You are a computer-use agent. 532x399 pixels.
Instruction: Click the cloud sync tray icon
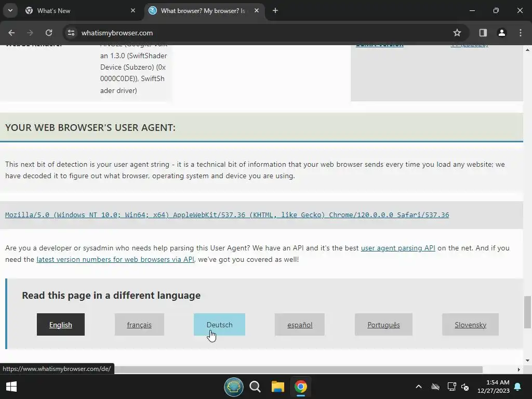[435, 387]
